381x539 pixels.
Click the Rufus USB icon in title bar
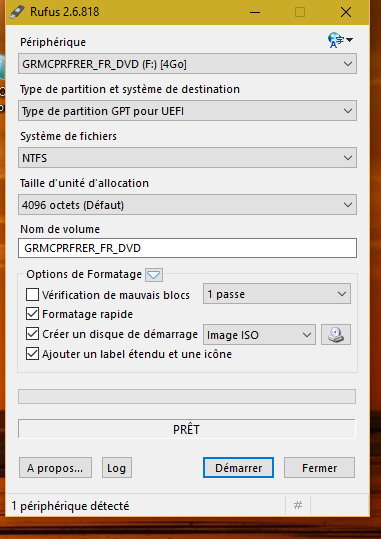coord(17,12)
